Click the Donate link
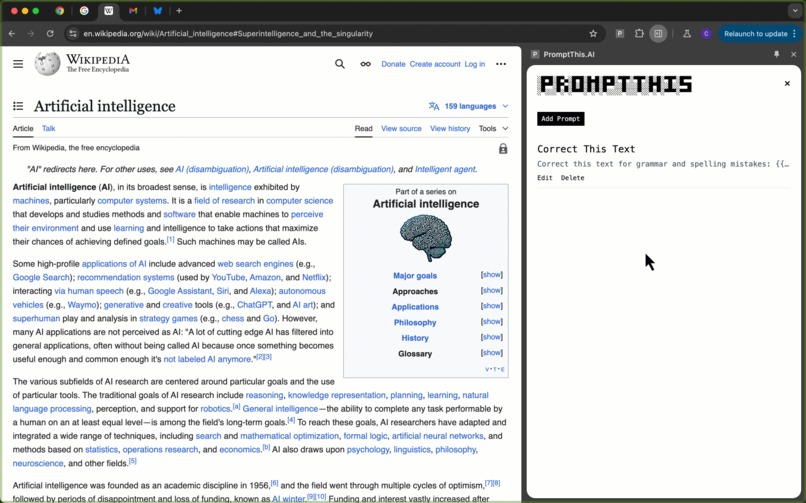Image resolution: width=806 pixels, height=503 pixels. pyautogui.click(x=393, y=64)
